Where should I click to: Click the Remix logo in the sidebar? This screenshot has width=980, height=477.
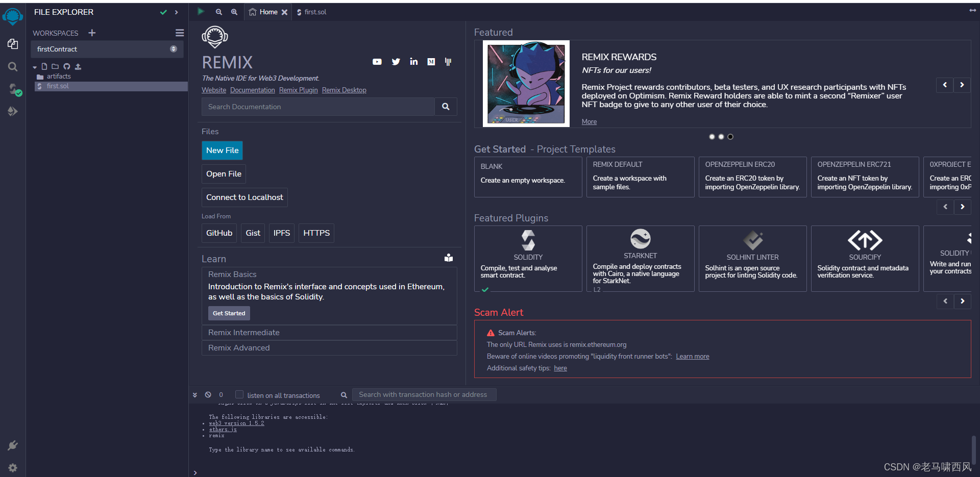click(x=12, y=16)
